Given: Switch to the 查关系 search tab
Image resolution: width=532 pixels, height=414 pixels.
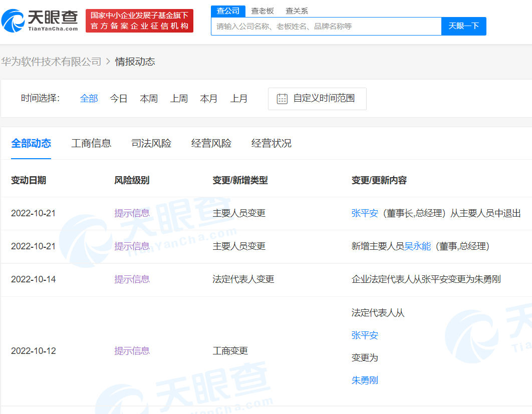Looking at the screenshot, I should pos(297,11).
